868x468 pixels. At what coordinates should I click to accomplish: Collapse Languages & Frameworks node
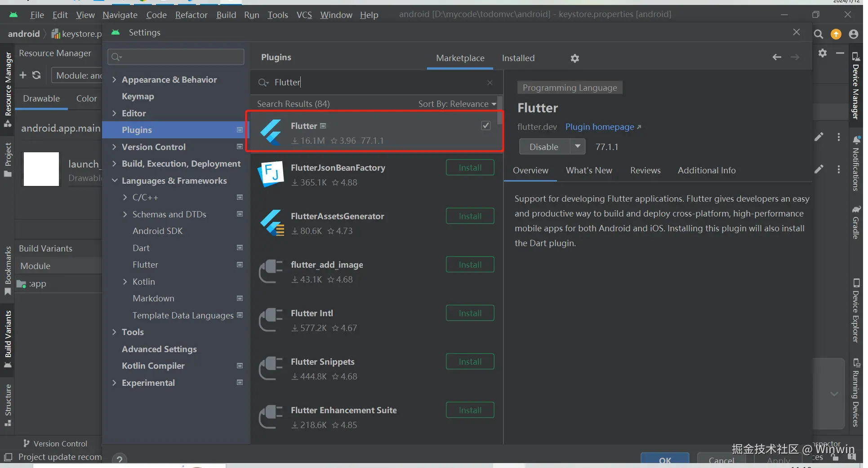click(x=114, y=181)
